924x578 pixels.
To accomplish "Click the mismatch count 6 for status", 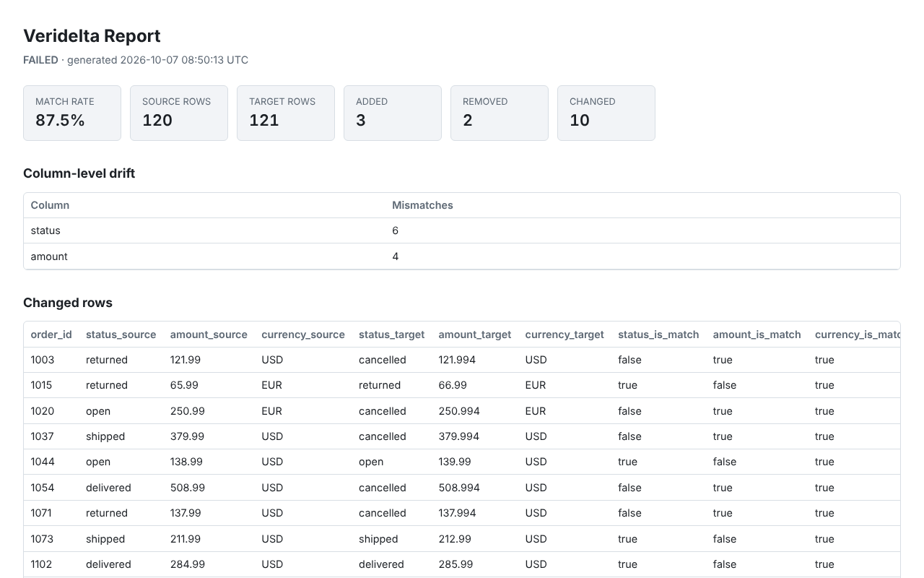I will (x=396, y=230).
